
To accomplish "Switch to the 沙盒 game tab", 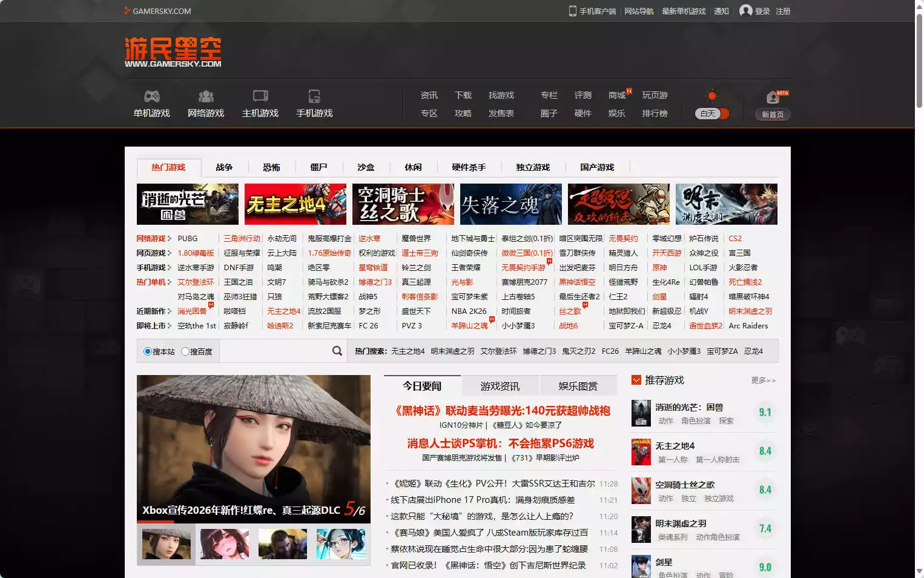I will (x=366, y=167).
